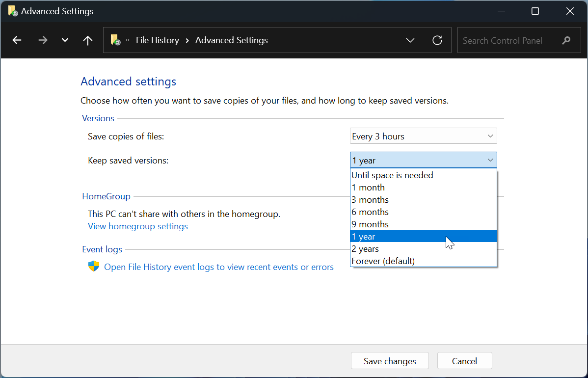Viewport: 588px width, 378px height.
Task: Go up one level using the up arrow
Action: (x=87, y=40)
